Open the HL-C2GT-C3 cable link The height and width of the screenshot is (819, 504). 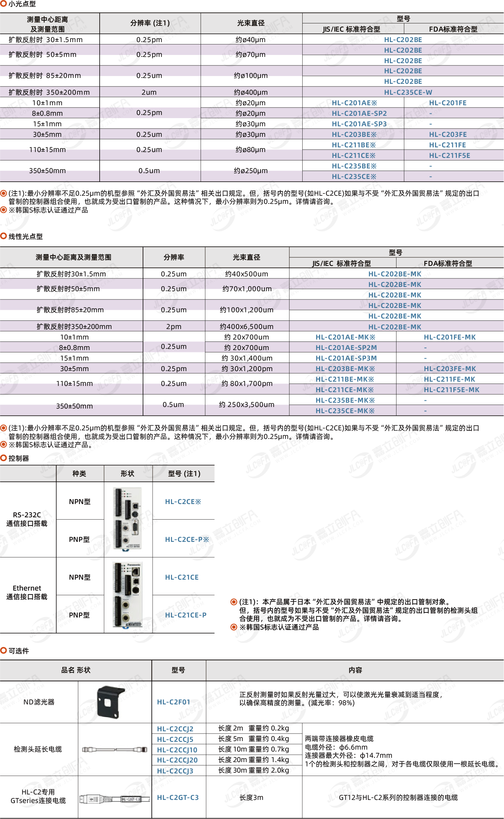tap(178, 798)
